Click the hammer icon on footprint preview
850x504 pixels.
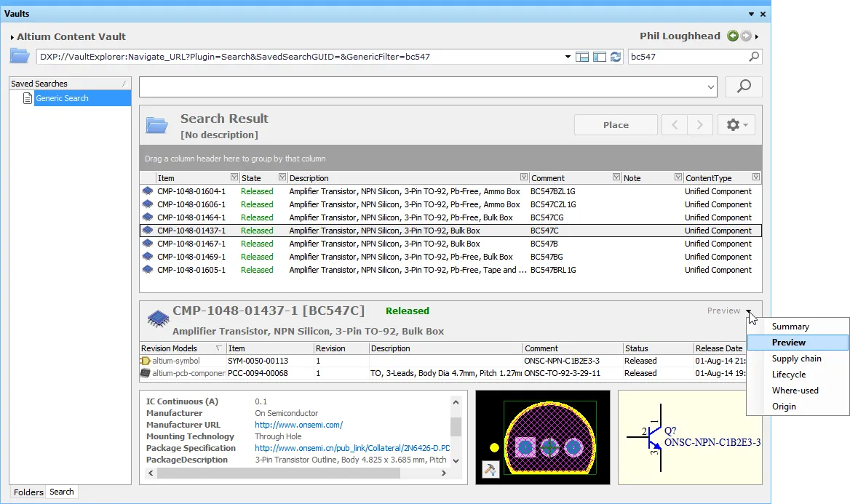pos(490,469)
